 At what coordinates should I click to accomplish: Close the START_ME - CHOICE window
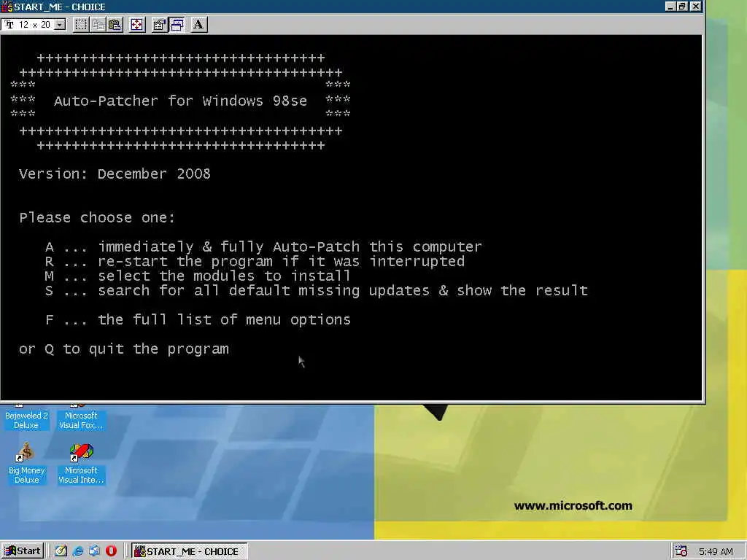tap(696, 6)
